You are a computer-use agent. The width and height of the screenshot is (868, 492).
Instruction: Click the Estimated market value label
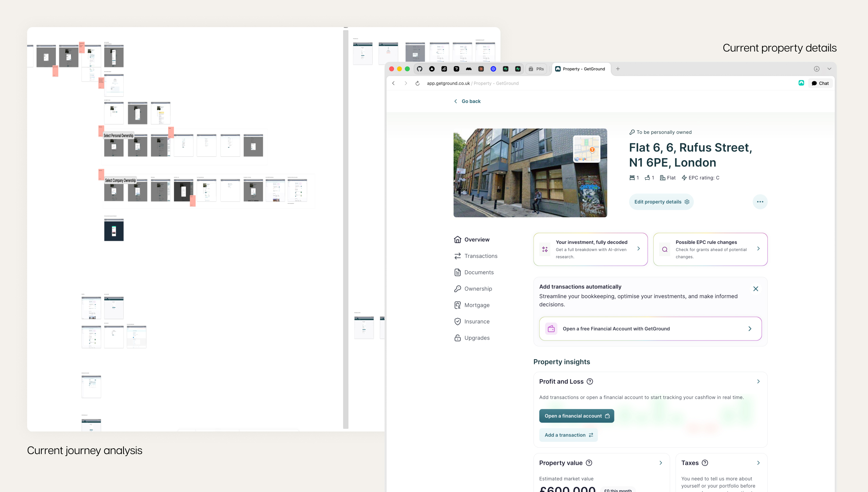tap(566, 479)
